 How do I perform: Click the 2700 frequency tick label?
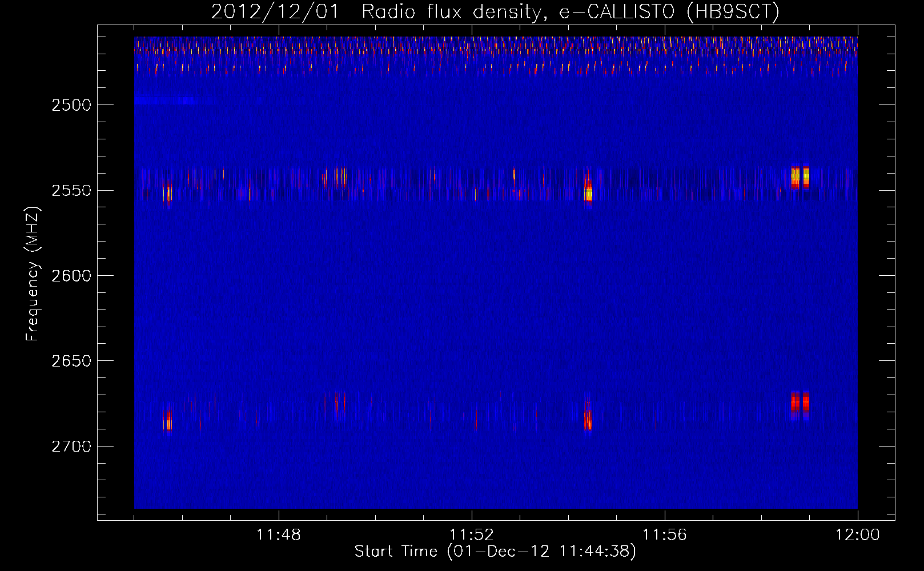tap(71, 446)
